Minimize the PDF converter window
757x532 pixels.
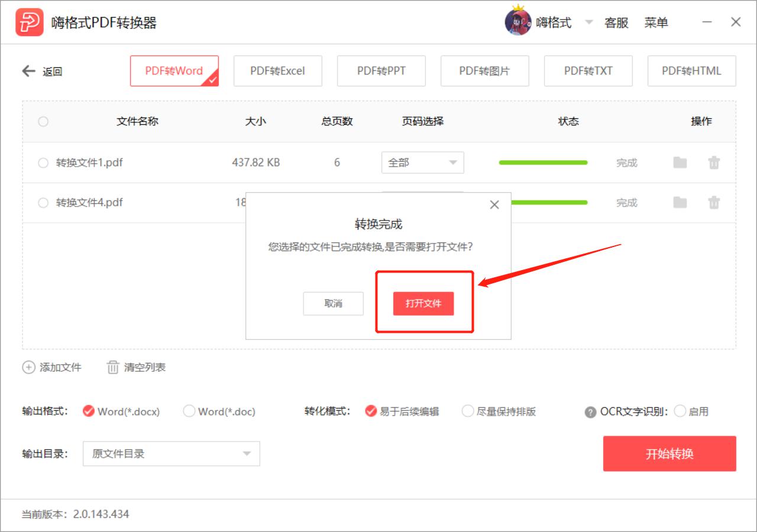(x=707, y=22)
